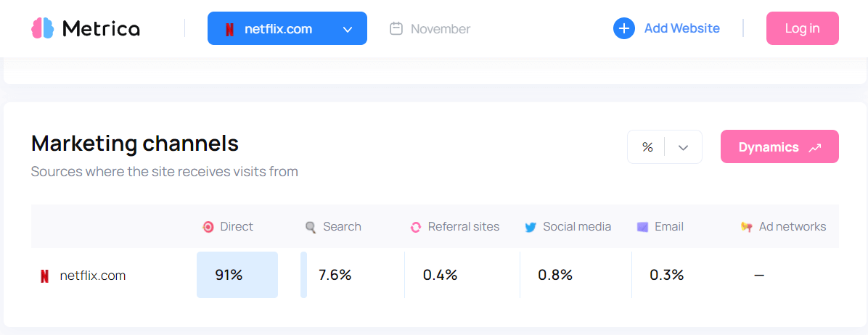Click the pink Log in button

(x=802, y=28)
